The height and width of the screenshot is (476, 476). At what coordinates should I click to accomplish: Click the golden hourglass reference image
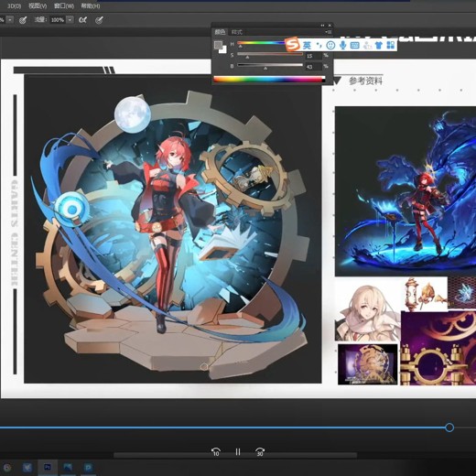(x=424, y=294)
